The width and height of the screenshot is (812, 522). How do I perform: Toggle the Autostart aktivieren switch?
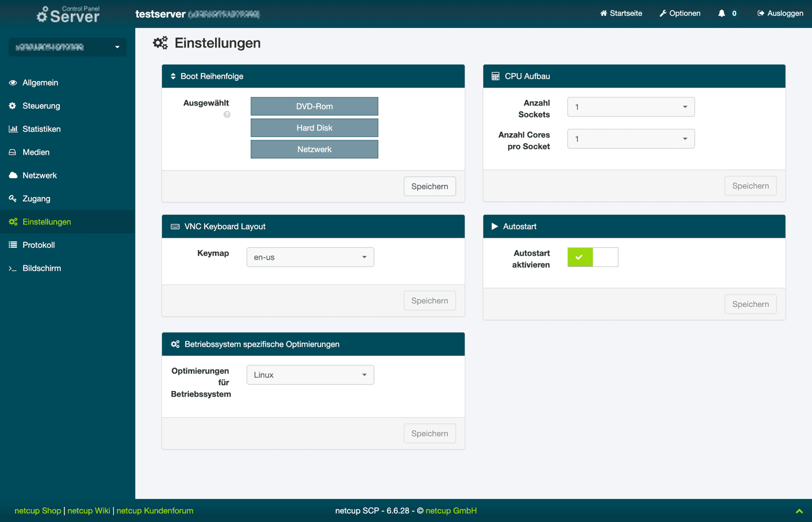click(x=592, y=257)
